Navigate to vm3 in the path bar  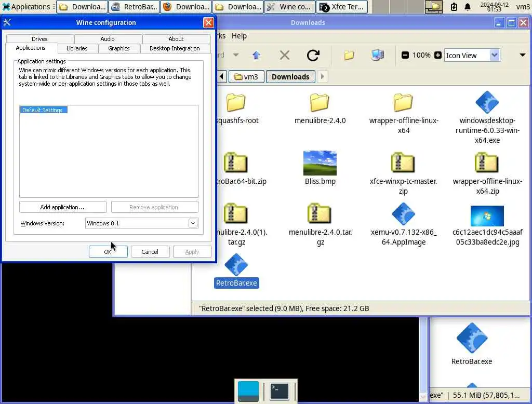click(246, 77)
